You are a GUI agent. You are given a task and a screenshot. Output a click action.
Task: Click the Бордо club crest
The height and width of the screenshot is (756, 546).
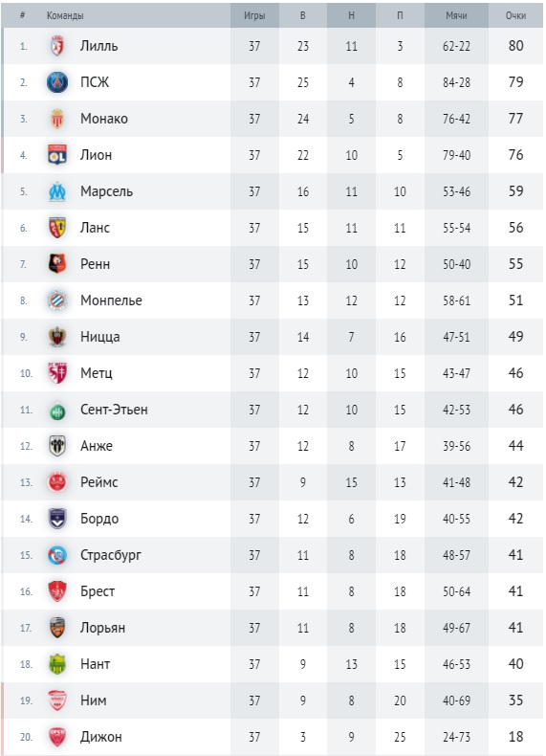coord(57,519)
